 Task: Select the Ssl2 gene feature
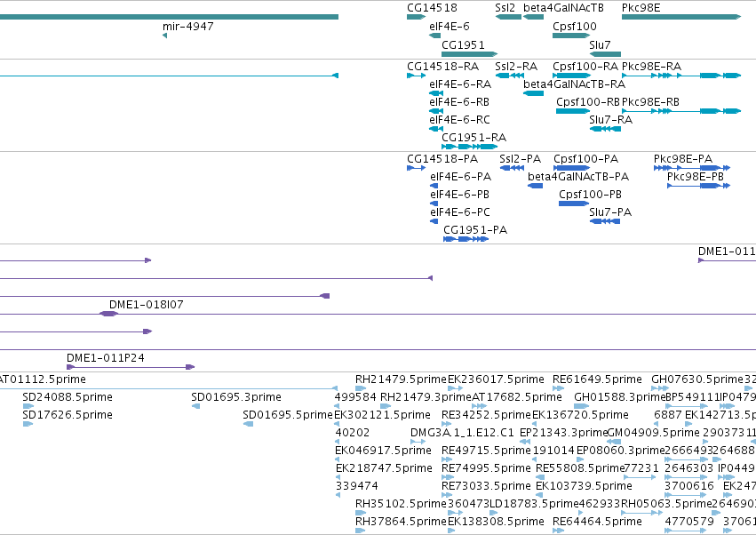pyautogui.click(x=508, y=17)
